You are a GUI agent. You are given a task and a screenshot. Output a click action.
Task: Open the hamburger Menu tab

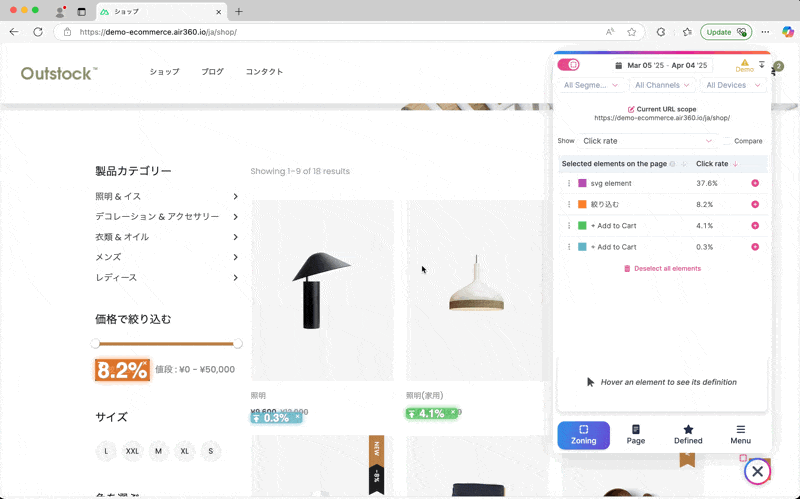(740, 434)
